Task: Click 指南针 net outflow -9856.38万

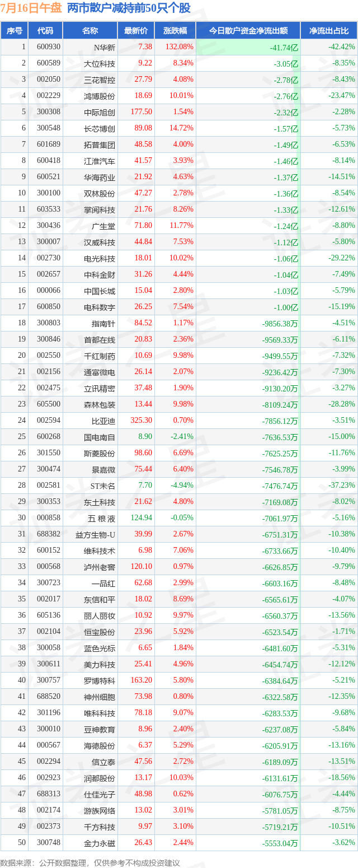Action: click(x=280, y=323)
